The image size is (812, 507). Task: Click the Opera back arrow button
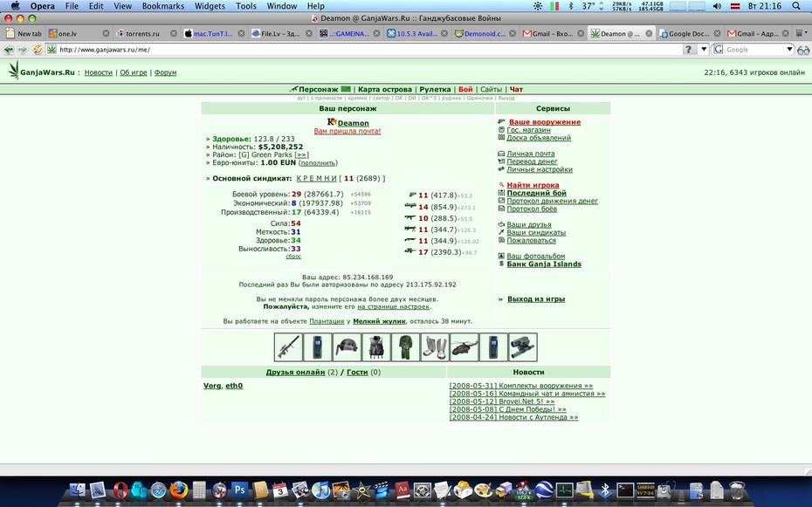(9, 50)
